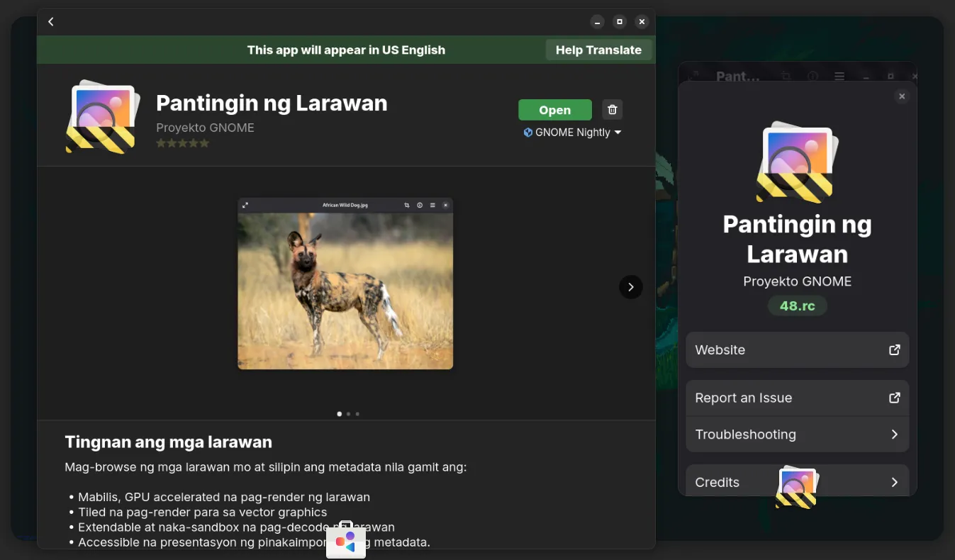Open the Report an Issue link
This screenshot has height=560, width=955.
[x=797, y=398]
